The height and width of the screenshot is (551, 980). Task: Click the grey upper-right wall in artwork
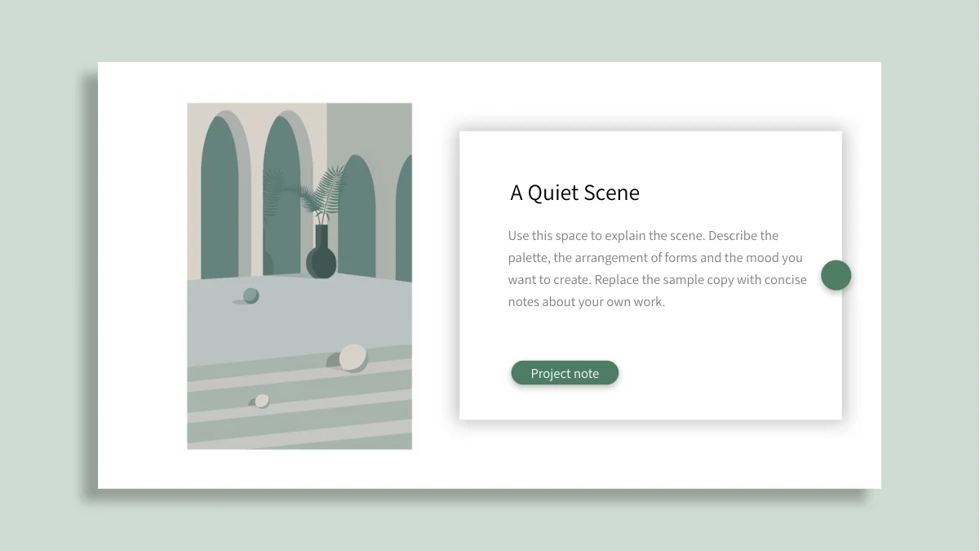click(369, 129)
